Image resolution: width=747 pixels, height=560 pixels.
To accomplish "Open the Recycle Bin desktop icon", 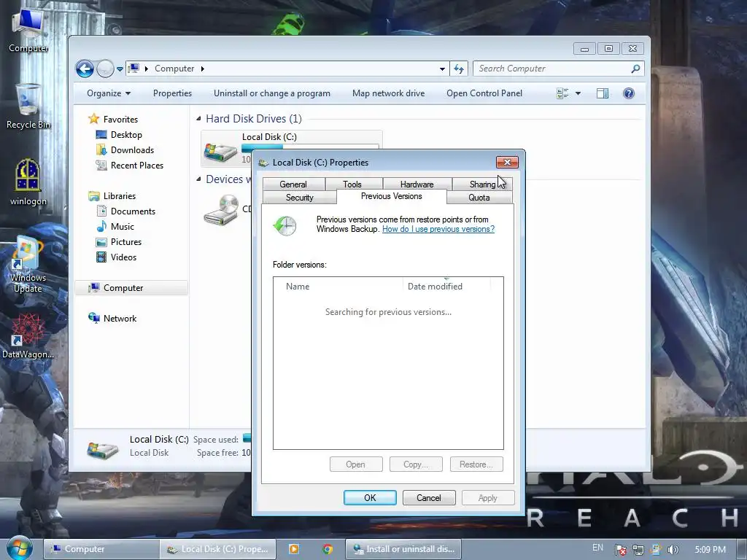I will tap(28, 106).
